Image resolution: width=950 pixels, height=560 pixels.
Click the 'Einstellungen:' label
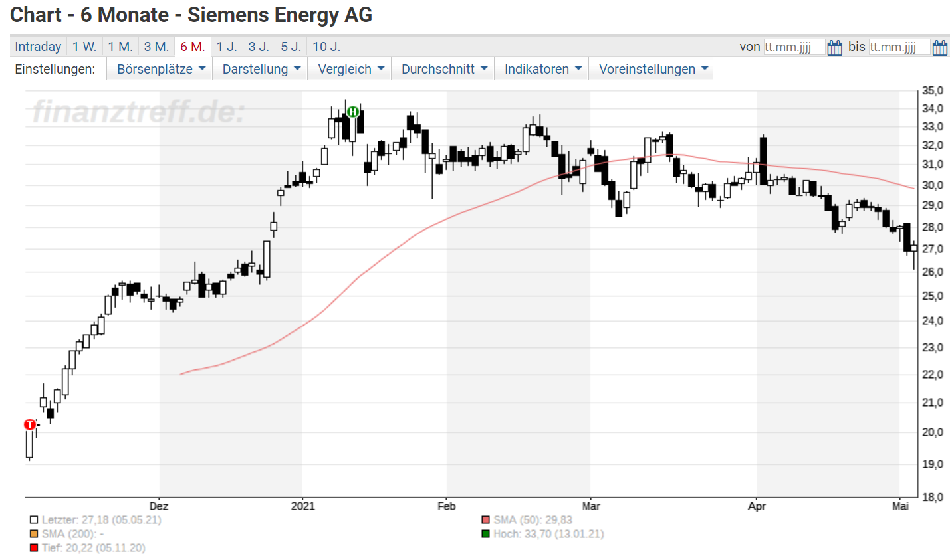pos(55,69)
